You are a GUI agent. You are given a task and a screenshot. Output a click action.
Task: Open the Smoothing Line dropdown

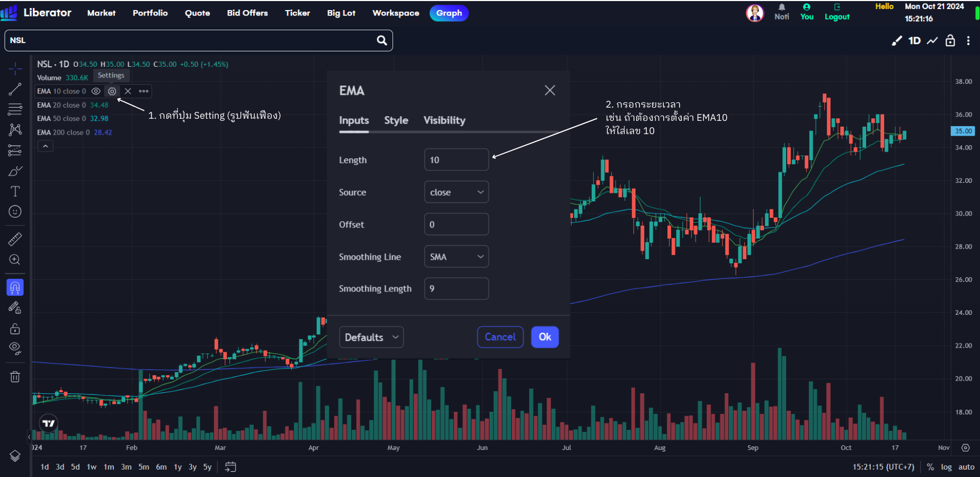tap(457, 257)
